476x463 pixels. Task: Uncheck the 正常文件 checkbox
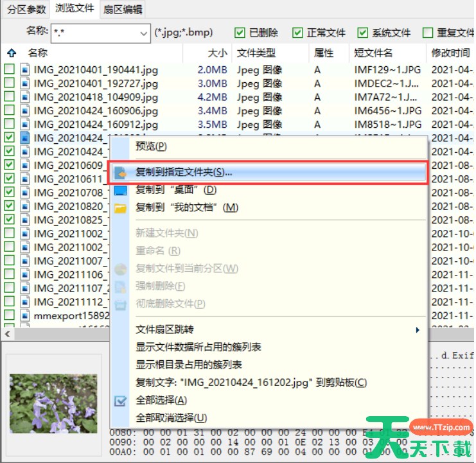(298, 33)
